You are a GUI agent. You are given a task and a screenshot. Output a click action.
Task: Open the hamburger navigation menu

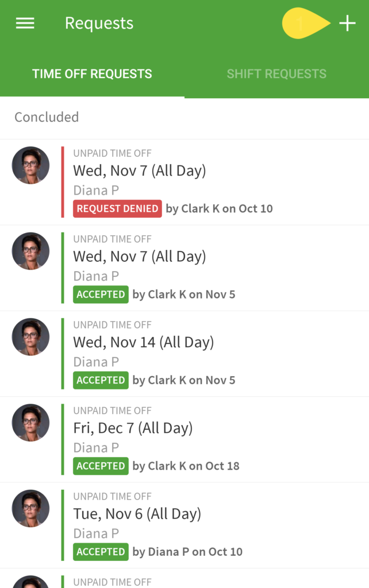point(25,23)
